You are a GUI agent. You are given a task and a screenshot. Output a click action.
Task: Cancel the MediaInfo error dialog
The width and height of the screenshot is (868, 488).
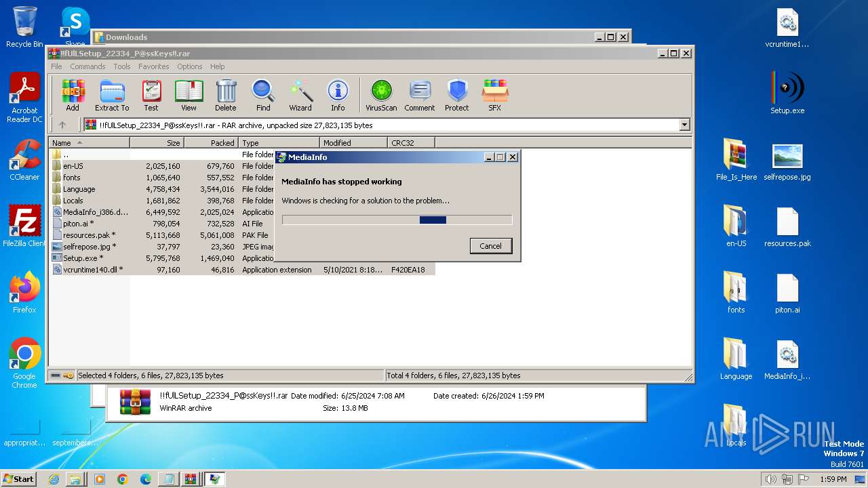coord(491,246)
